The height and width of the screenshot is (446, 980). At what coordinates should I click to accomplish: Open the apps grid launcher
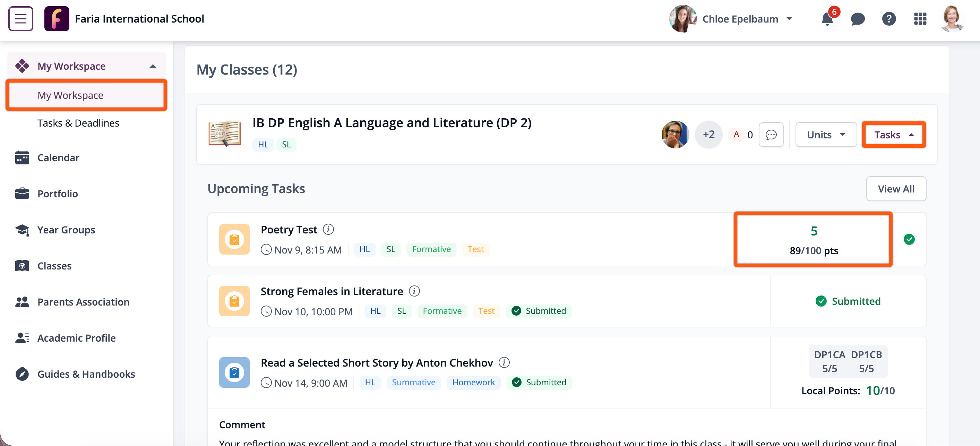coord(920,19)
